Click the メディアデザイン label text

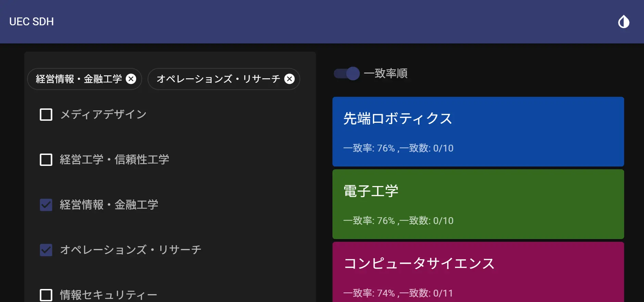click(103, 115)
